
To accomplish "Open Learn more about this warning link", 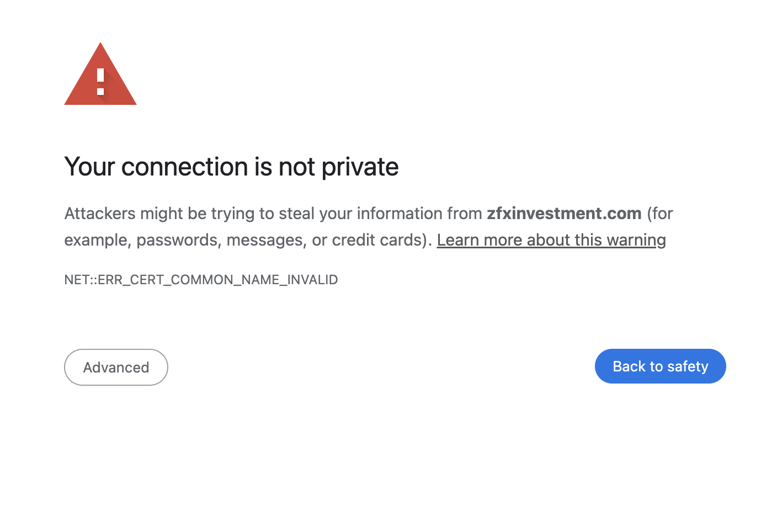I will (551, 240).
